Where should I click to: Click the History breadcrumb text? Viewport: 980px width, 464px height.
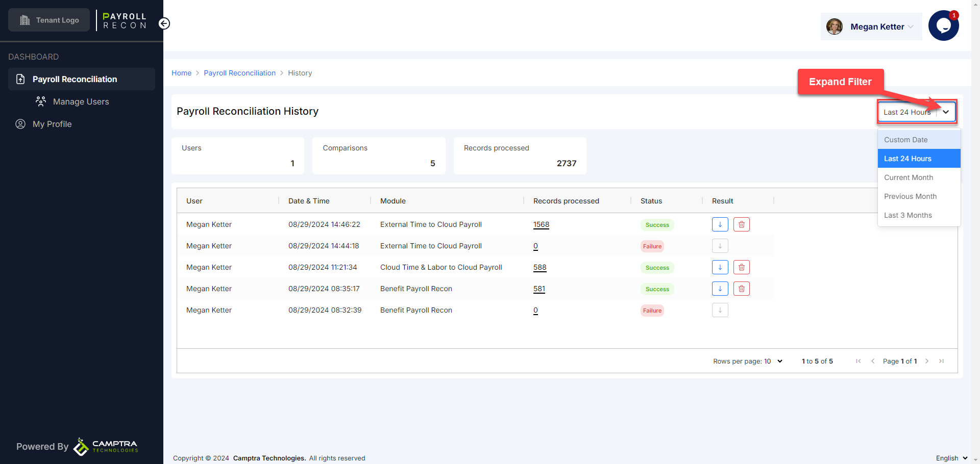pos(300,73)
